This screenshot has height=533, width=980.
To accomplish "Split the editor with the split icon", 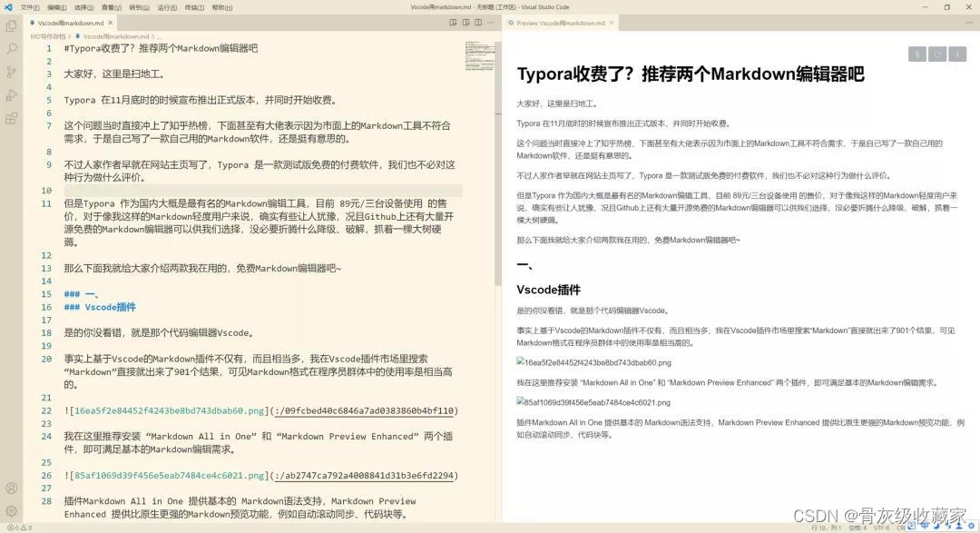I will [x=478, y=23].
